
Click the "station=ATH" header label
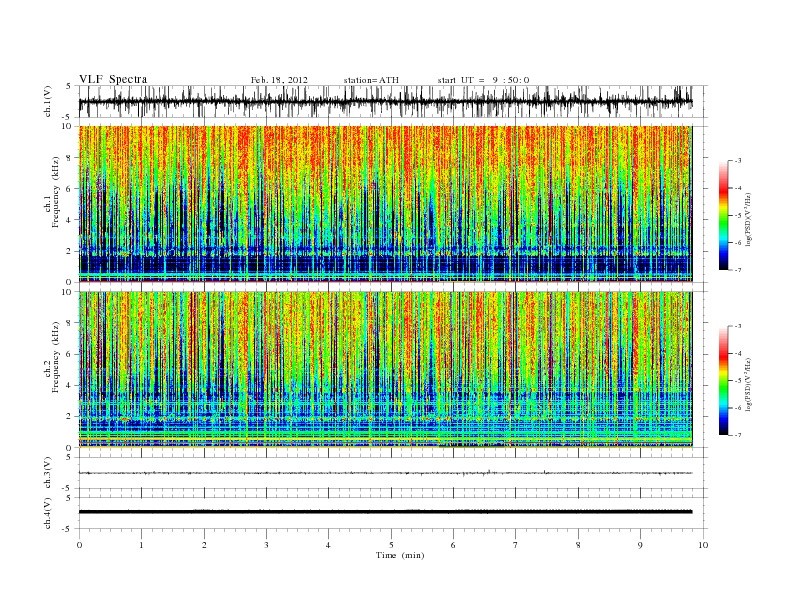pos(371,80)
